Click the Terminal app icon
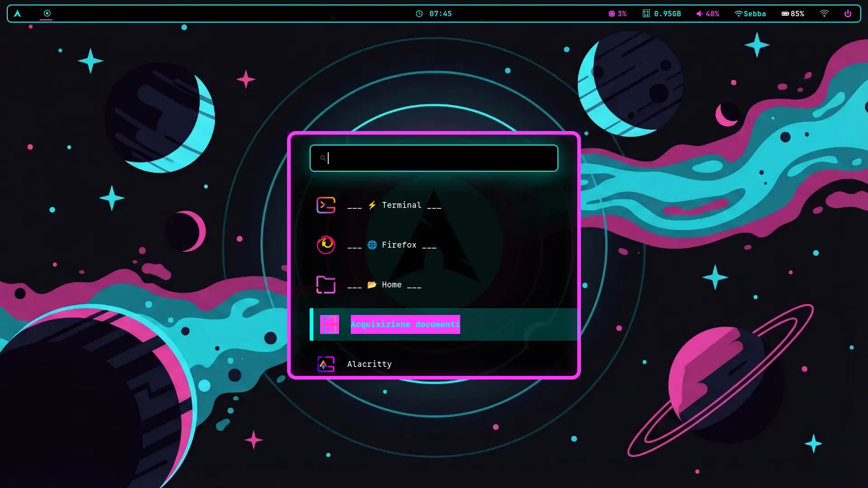This screenshot has width=868, height=488. (325, 205)
